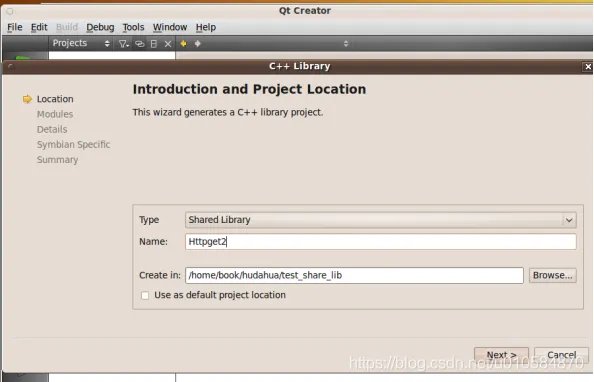
Task: Expand the Shared Library type dropdown
Action: coord(381,220)
